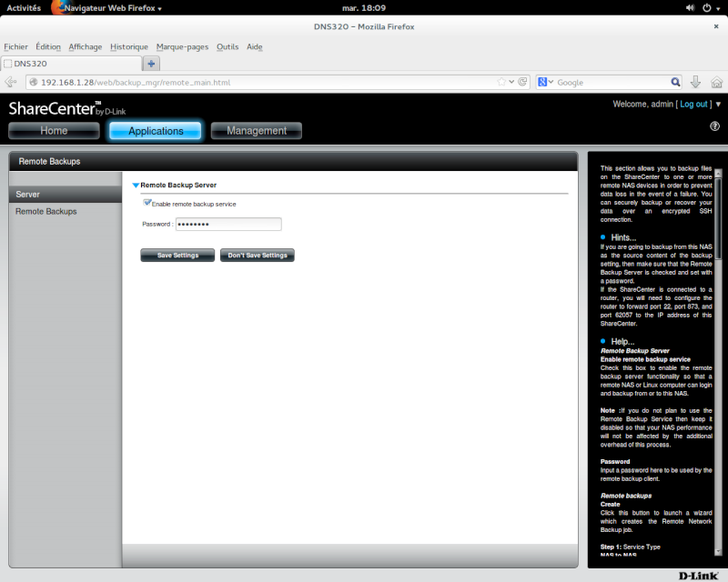Click the Firefox application icon in top bar

58,7
